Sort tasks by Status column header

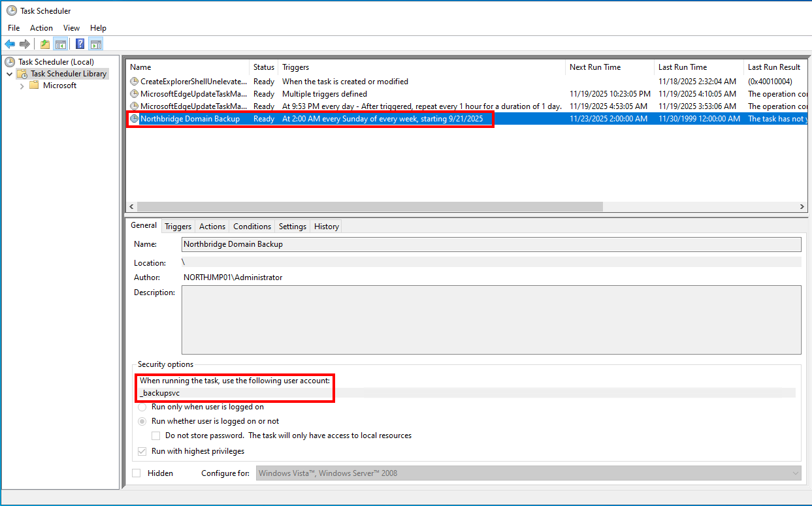tap(264, 67)
